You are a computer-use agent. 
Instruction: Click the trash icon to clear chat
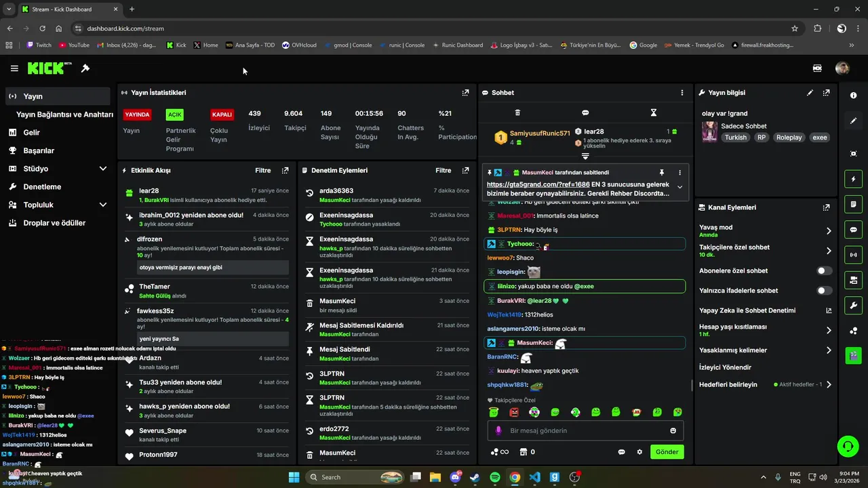(517, 113)
